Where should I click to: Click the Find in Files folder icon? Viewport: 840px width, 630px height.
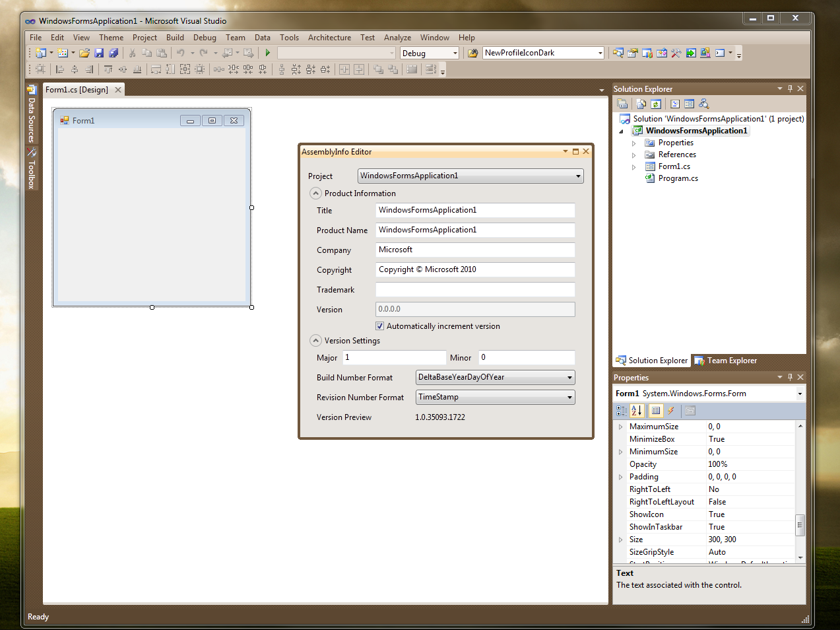click(473, 53)
